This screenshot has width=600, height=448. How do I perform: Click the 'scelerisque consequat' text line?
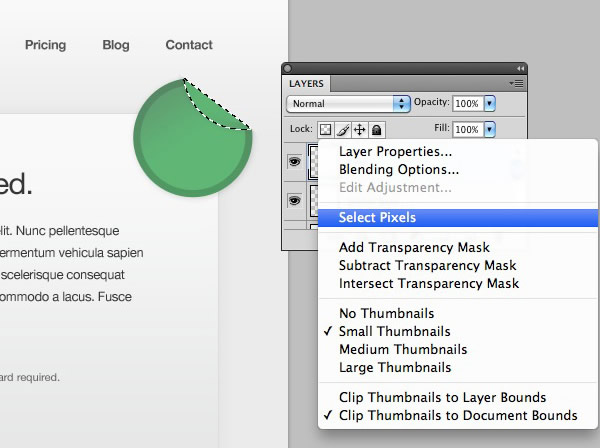63,275
